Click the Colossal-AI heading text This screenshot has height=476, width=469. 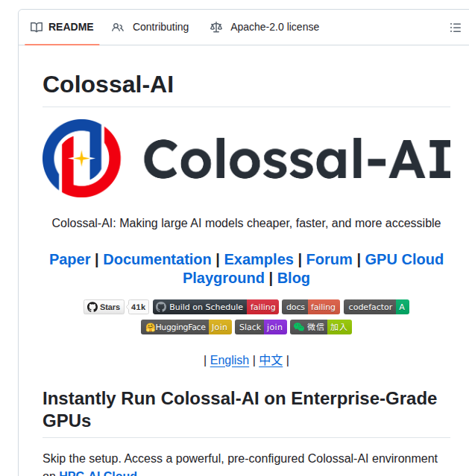click(x=108, y=84)
